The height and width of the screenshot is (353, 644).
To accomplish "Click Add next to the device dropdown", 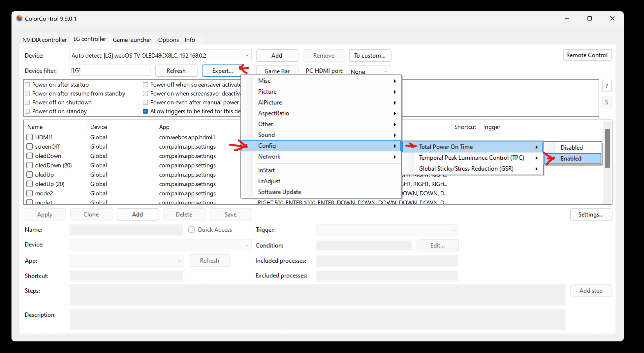I will (x=277, y=55).
